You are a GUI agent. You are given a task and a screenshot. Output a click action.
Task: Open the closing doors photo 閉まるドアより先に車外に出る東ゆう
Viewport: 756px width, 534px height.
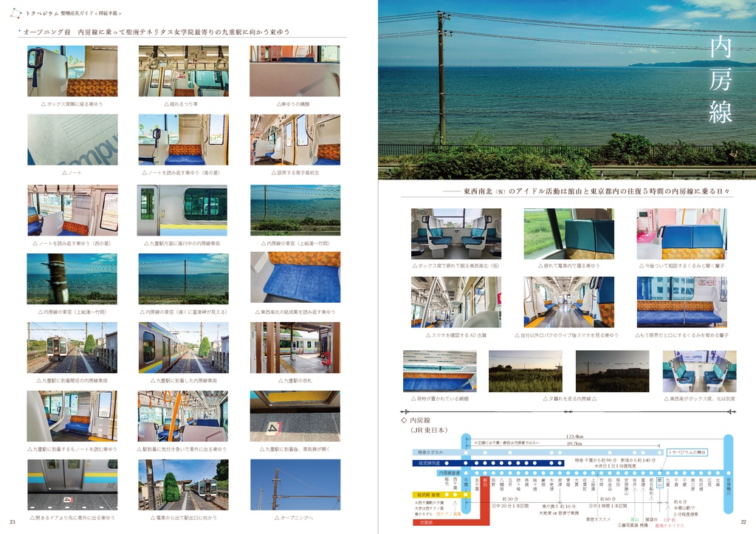pyautogui.click(x=72, y=485)
